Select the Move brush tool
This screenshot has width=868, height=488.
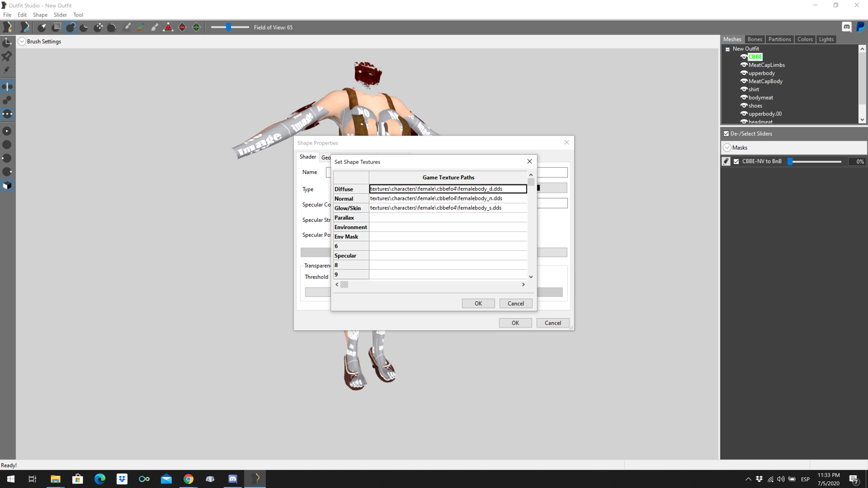(x=98, y=28)
